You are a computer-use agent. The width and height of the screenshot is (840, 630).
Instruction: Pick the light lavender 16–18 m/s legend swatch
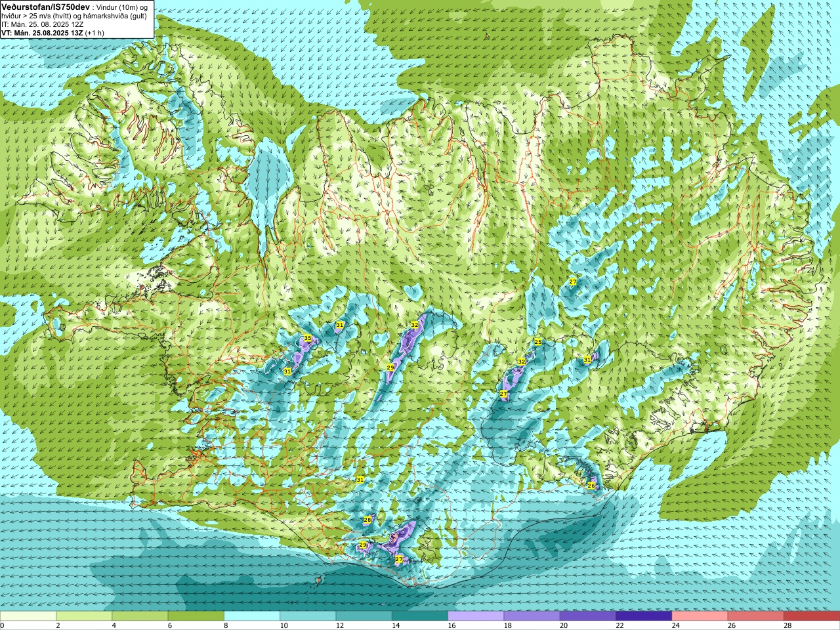[x=476, y=616]
